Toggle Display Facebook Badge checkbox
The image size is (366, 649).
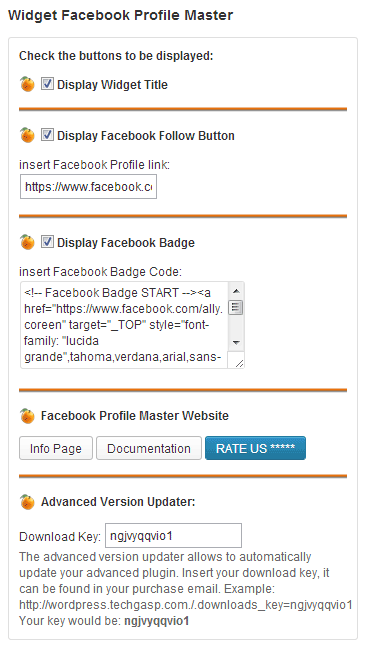point(47,242)
